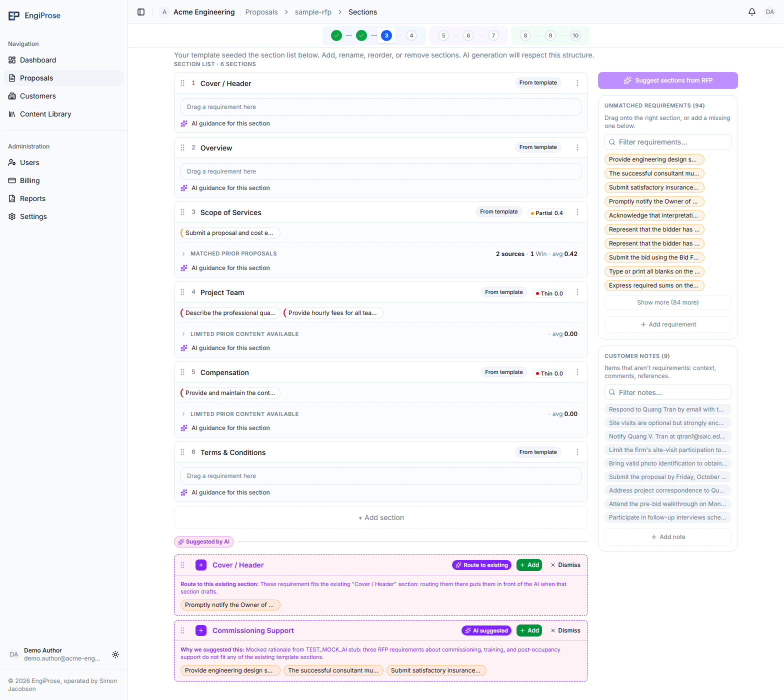This screenshot has height=700, width=784.
Task: Open Proposals in navigation
Action: pos(63,78)
